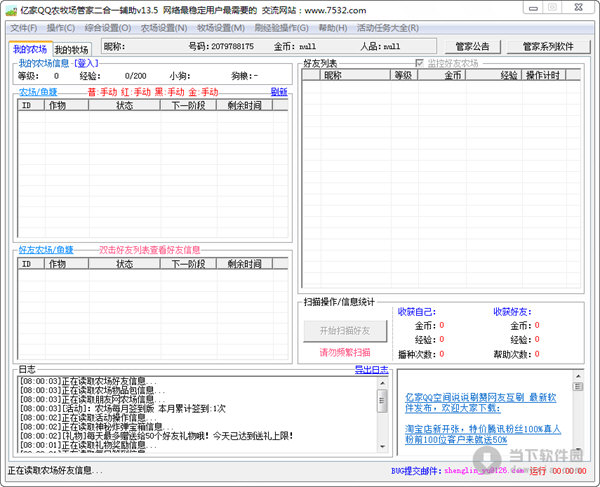Click the 运行 timer in status bar
600x487 pixels.
click(558, 471)
